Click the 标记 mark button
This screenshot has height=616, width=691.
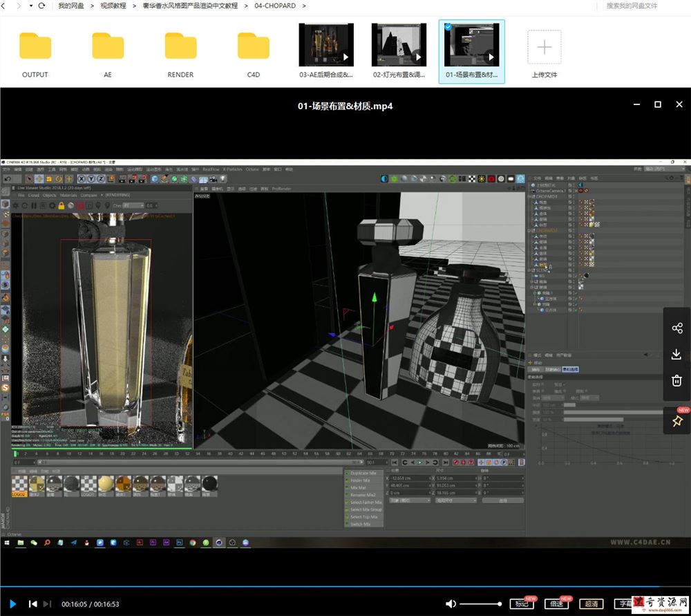pos(522,604)
